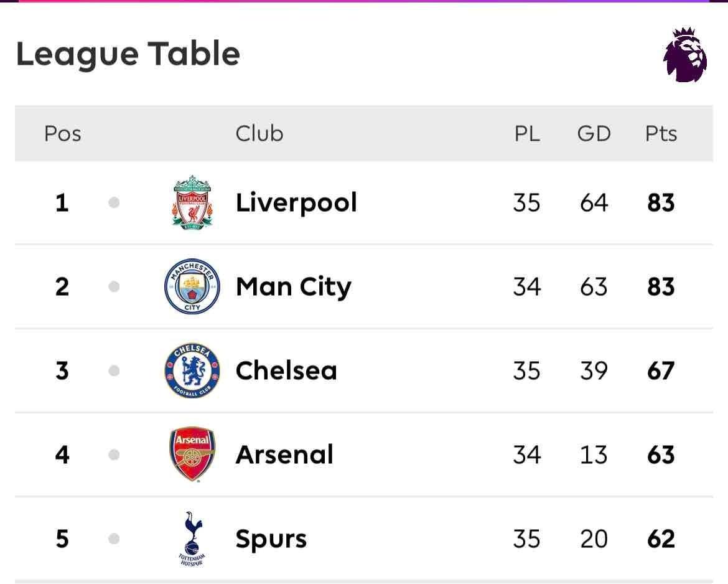Screen dimensions: 728x584
Task: Click the Pts column header
Action: pos(661,134)
